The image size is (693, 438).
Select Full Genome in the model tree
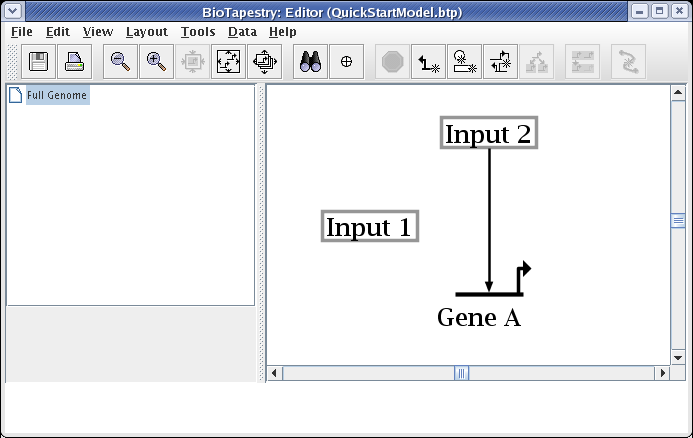coord(56,96)
